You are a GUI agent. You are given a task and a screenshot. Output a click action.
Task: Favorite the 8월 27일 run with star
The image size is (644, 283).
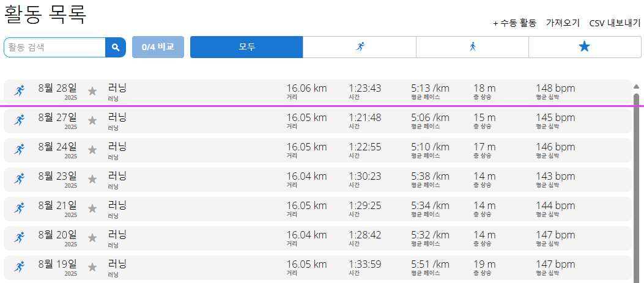tap(92, 120)
